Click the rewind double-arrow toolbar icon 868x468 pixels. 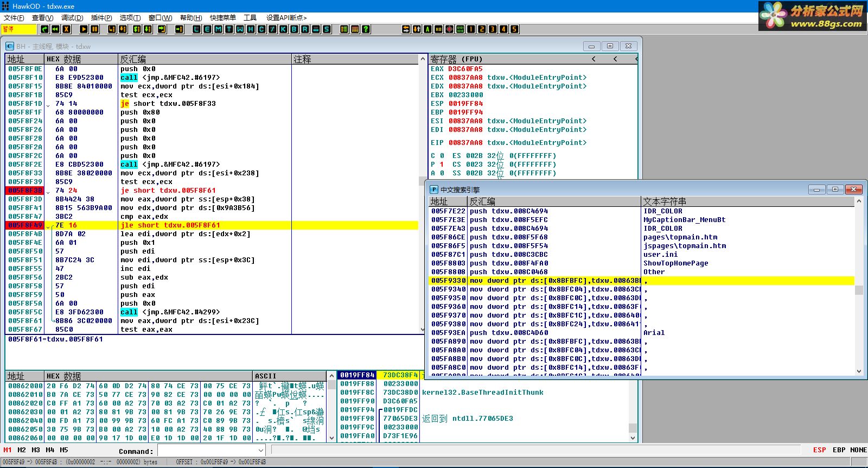pos(55,29)
